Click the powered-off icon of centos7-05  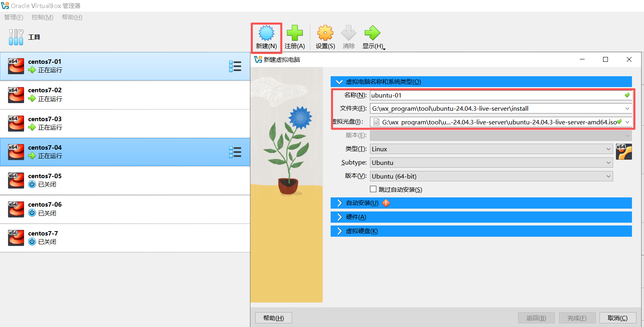[32, 184]
